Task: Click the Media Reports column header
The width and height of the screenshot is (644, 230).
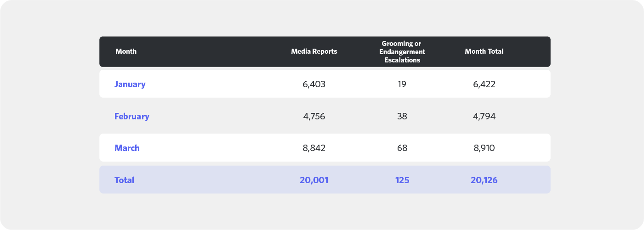Action: pos(314,51)
